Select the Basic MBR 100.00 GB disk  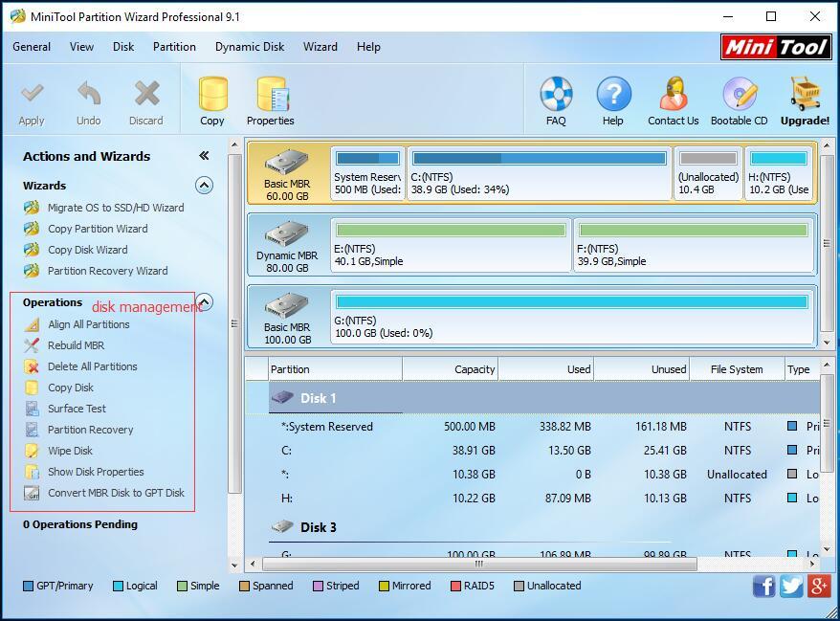click(x=288, y=317)
